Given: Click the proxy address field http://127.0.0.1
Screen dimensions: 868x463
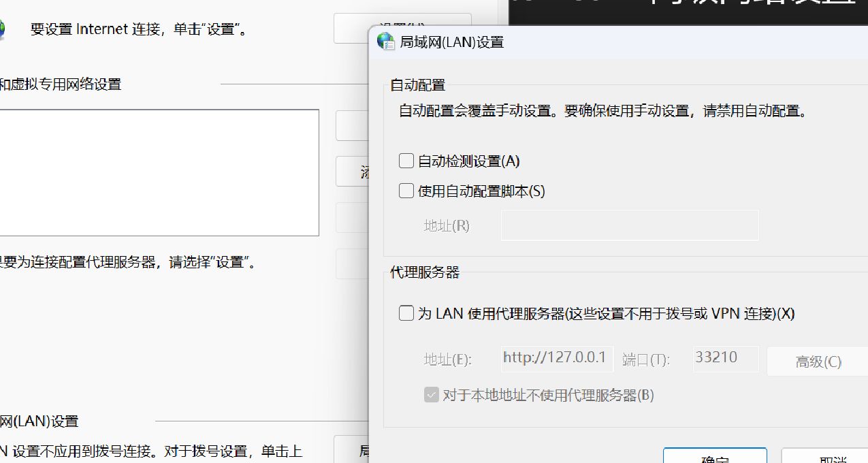Looking at the screenshot, I should coord(557,359).
